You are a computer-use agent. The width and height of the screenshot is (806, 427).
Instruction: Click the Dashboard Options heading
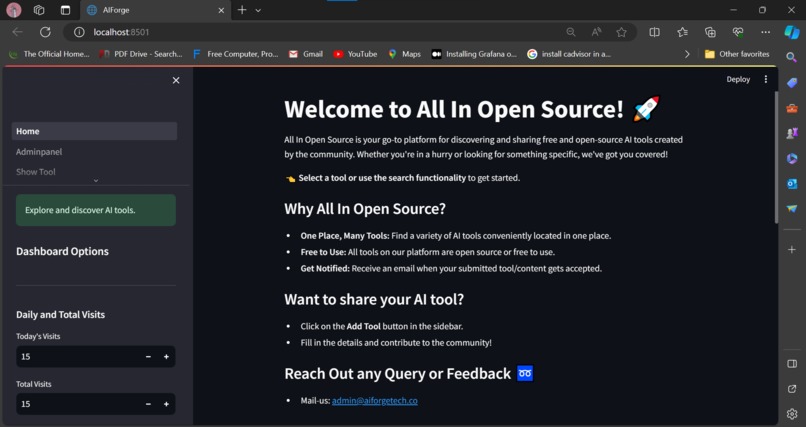pos(62,251)
